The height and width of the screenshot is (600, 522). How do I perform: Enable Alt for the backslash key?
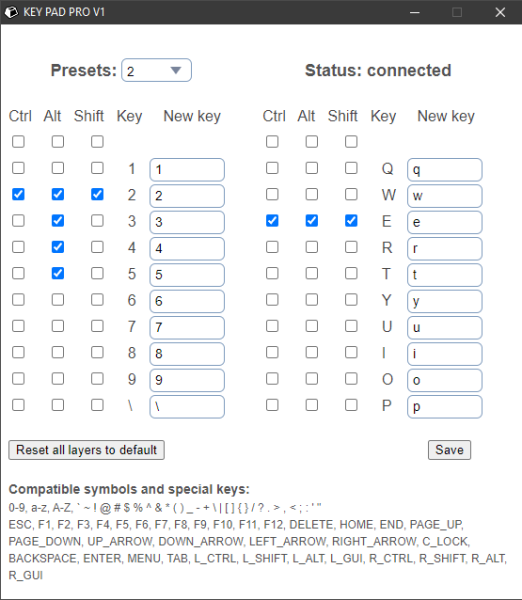[x=58, y=405]
